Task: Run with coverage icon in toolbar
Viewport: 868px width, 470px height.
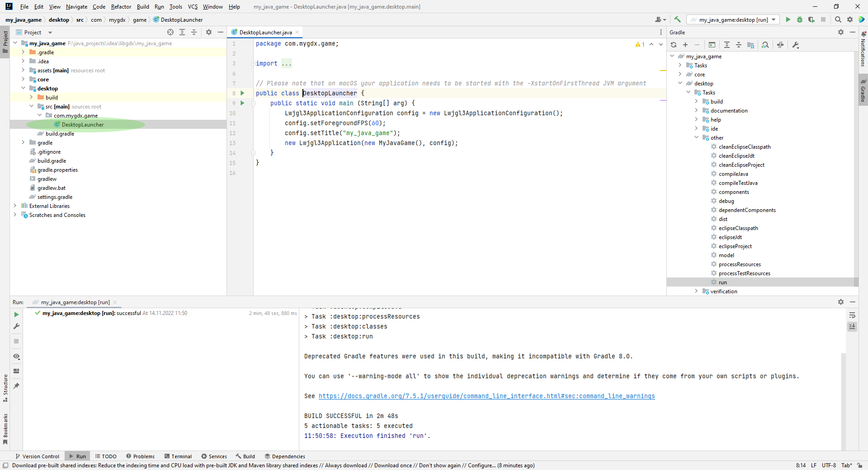Action: coord(811,19)
